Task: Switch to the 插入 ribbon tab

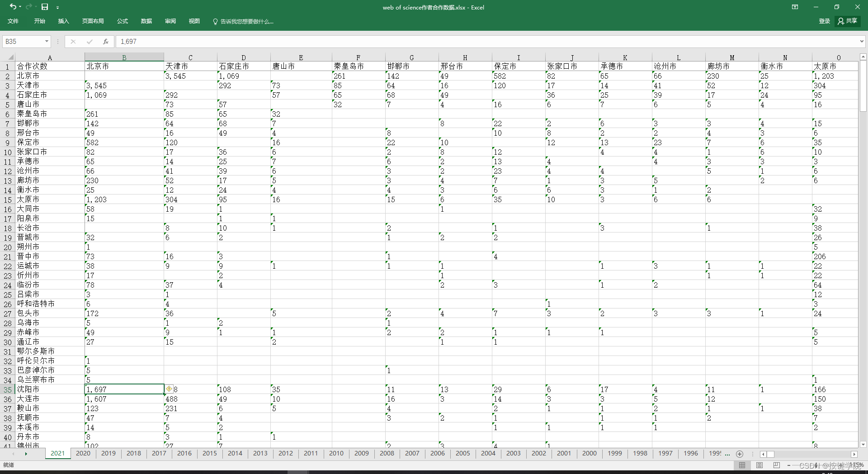Action: pos(64,21)
